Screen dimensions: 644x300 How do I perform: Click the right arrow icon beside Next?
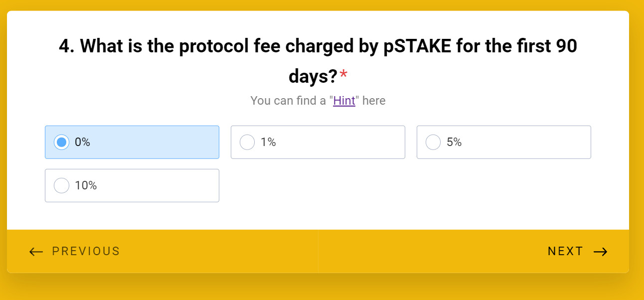click(601, 252)
